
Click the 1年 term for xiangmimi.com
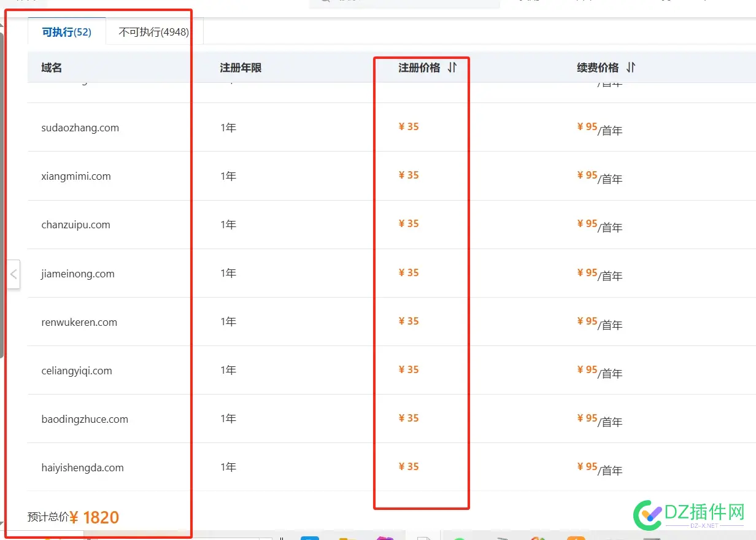[x=228, y=176]
